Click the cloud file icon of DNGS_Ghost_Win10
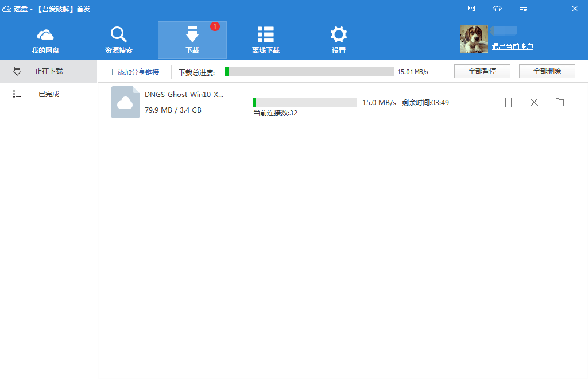 point(125,102)
